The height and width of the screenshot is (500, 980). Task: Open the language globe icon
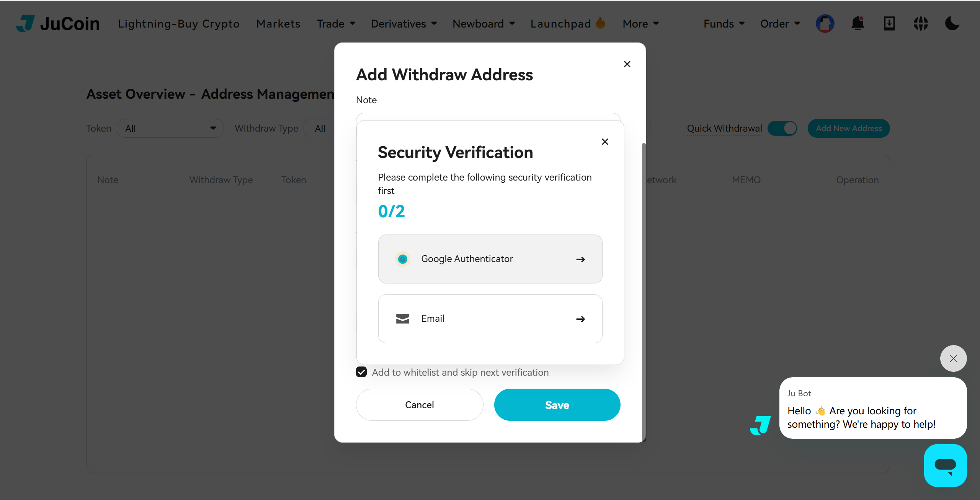pos(921,23)
